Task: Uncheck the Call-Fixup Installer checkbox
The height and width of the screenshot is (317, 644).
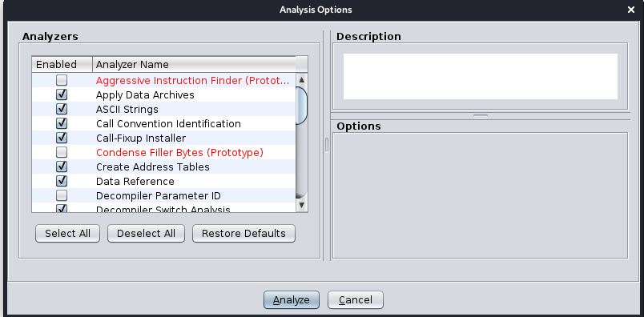Action: [62, 138]
